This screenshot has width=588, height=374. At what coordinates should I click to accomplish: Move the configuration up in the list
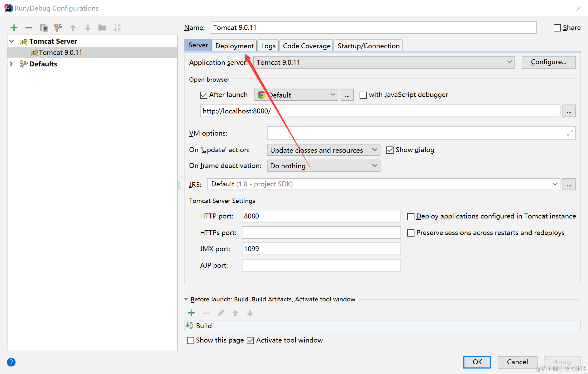coord(73,28)
